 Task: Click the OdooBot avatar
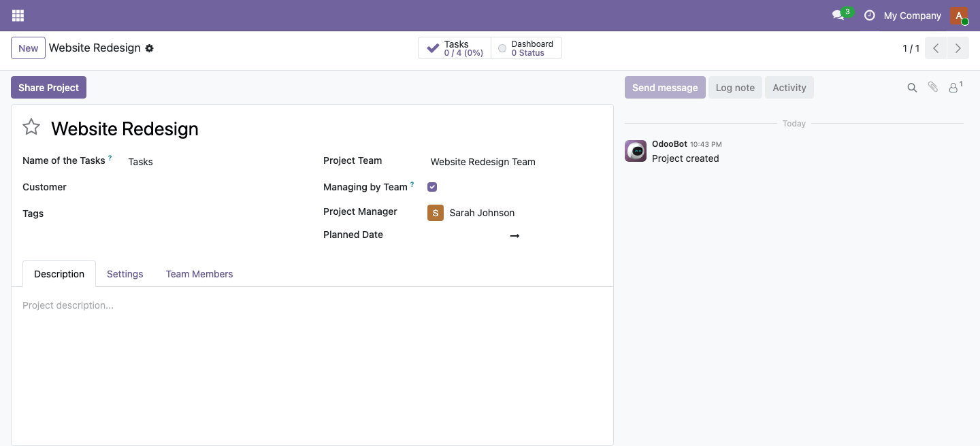(x=636, y=151)
